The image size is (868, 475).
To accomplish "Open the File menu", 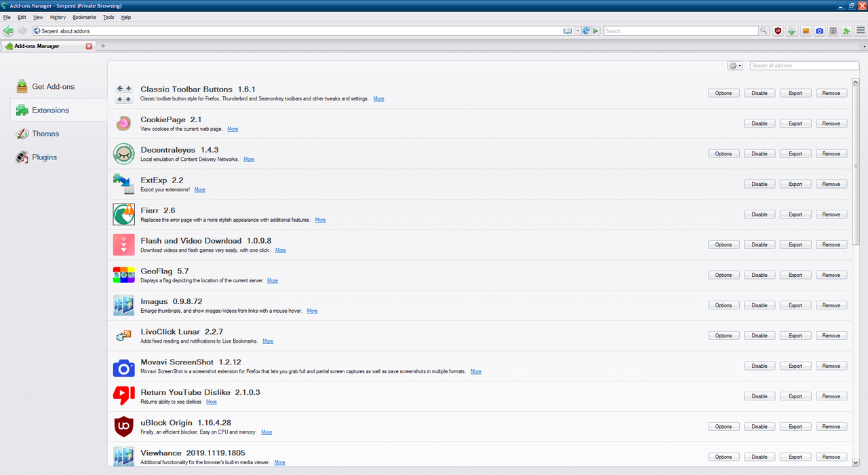I will click(7, 17).
